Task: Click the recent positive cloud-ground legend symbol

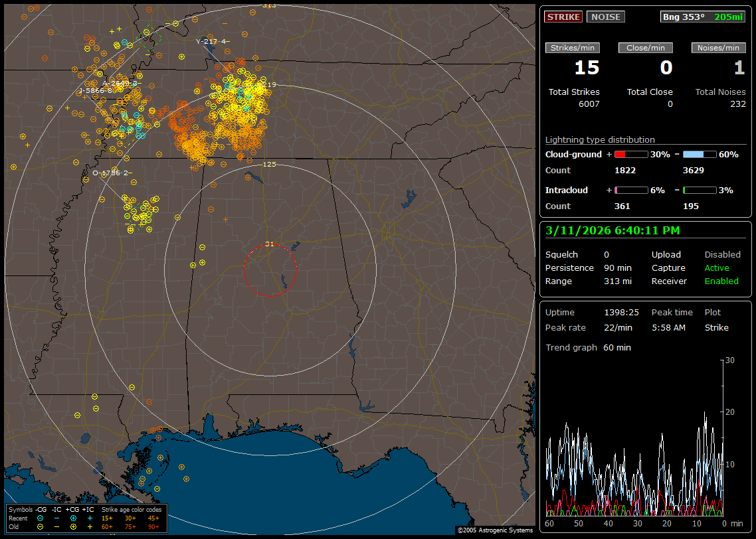Action: click(73, 518)
